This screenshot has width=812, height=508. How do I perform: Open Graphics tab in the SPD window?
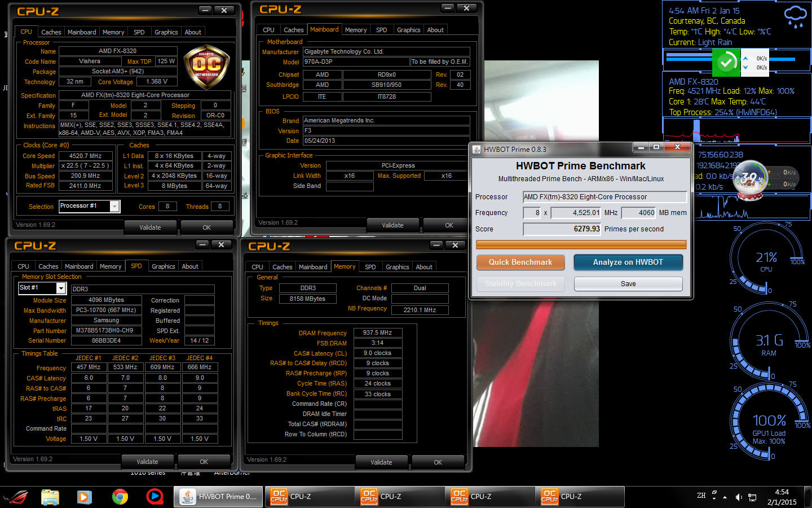pyautogui.click(x=163, y=266)
